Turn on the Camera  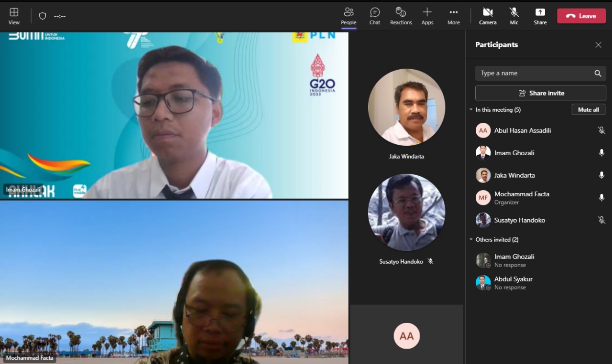[x=487, y=16]
